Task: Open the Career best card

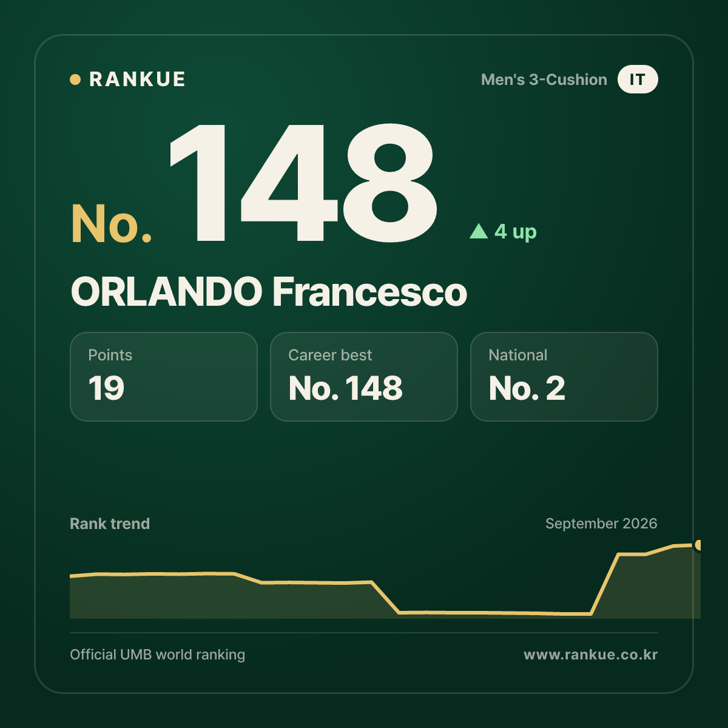Action: [x=364, y=377]
